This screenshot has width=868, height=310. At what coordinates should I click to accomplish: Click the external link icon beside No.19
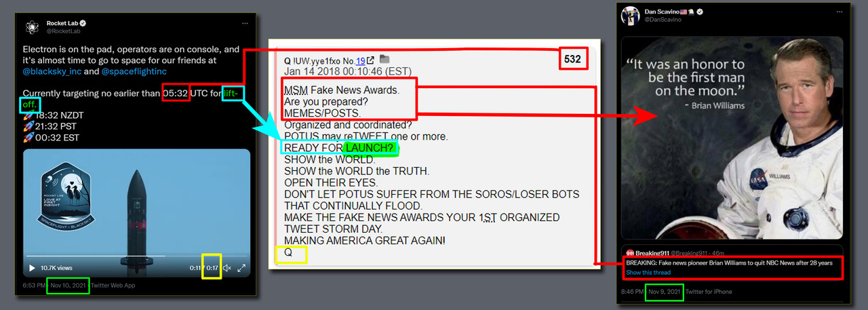click(370, 60)
